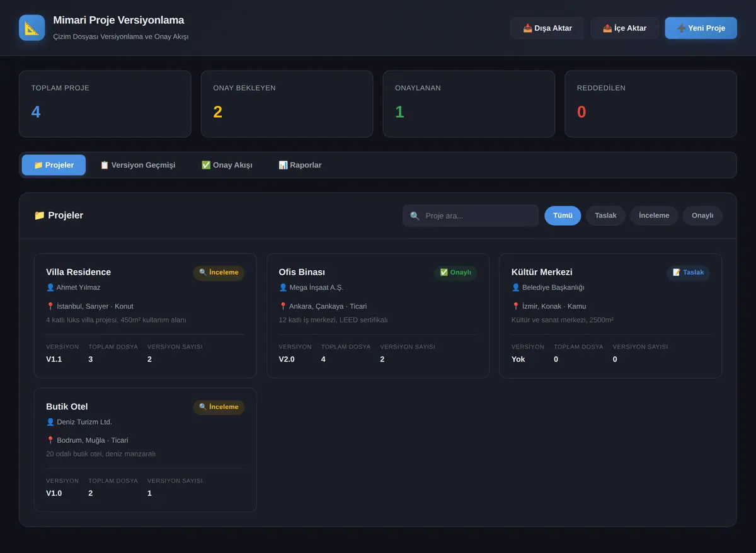Click the person icon beside Belediye Başkanlığı
The width and height of the screenshot is (756, 553).
[x=516, y=287]
